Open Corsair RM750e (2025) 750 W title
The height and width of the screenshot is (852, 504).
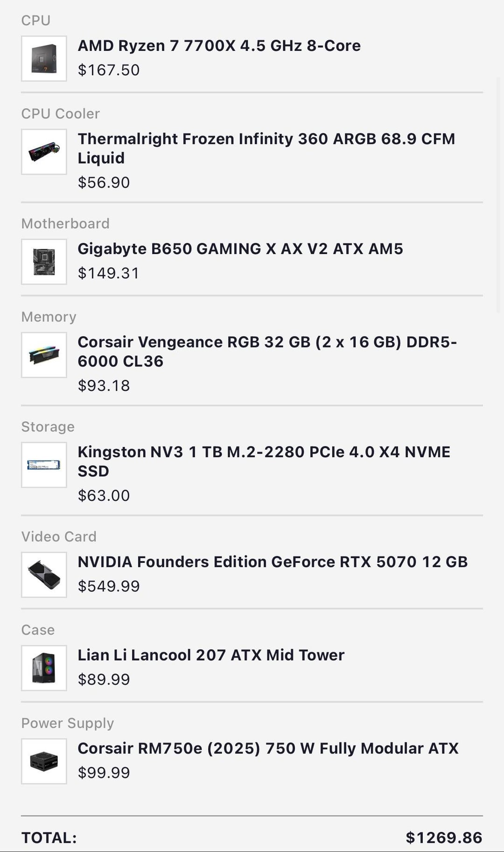click(x=268, y=748)
